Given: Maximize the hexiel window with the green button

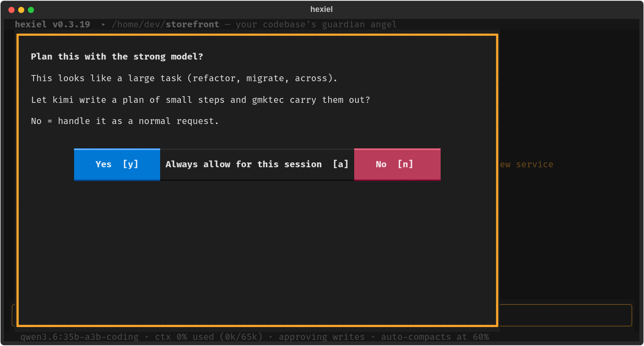Looking at the screenshot, I should click(31, 10).
